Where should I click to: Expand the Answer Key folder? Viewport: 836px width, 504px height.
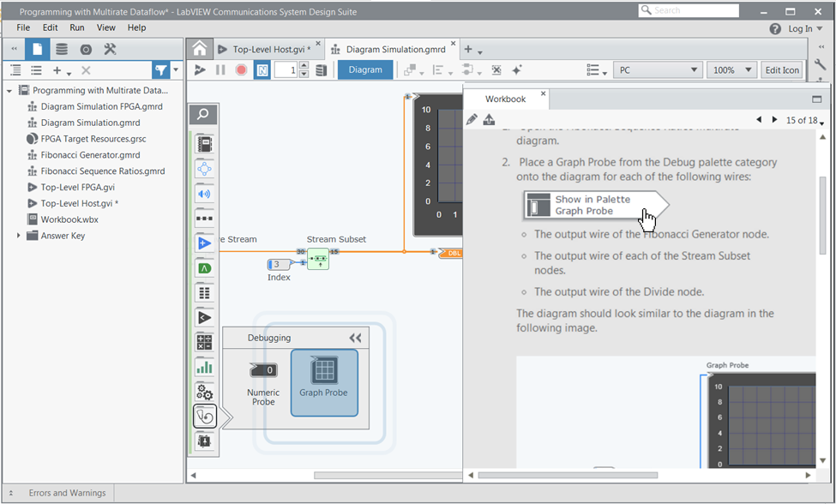pos(19,236)
